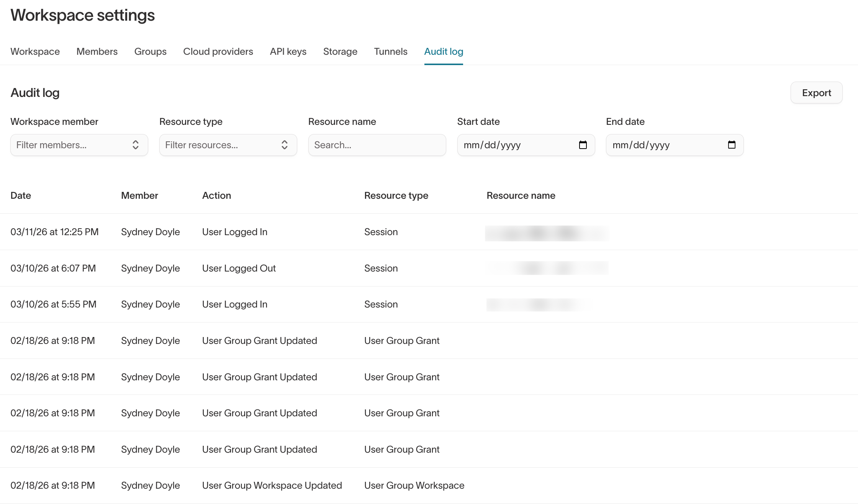This screenshot has width=858, height=504.
Task: Click the Resource name search field
Action: coord(377,145)
